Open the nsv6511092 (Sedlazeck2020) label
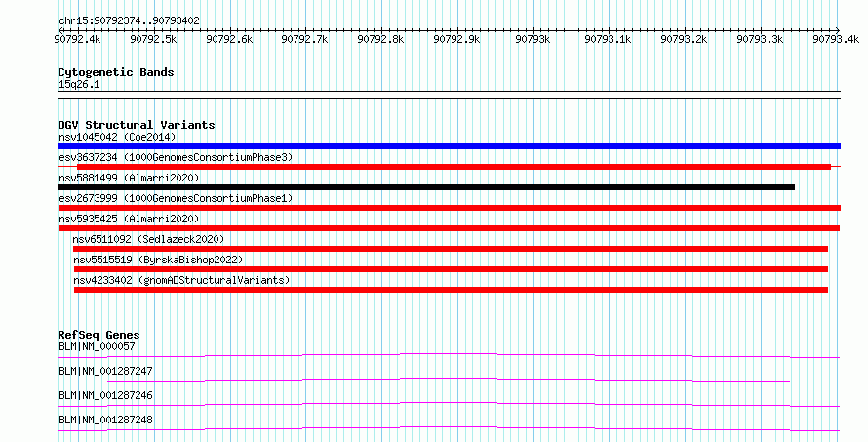This screenshot has width=868, height=442. coord(148,239)
